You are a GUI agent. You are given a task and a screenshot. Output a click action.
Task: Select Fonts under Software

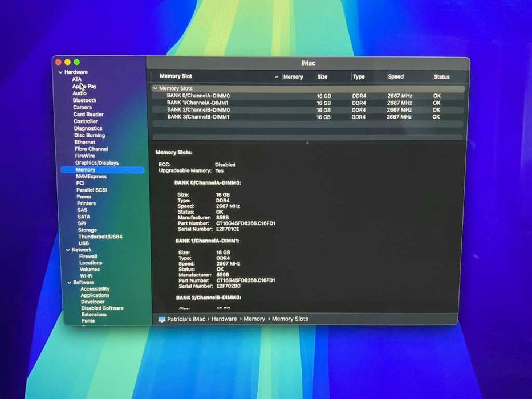click(88, 321)
